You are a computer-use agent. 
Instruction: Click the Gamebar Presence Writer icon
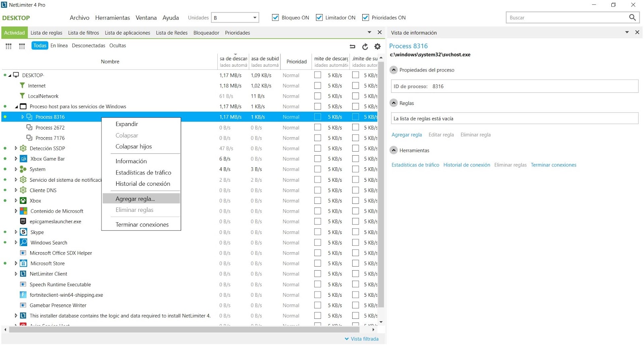[23, 305]
